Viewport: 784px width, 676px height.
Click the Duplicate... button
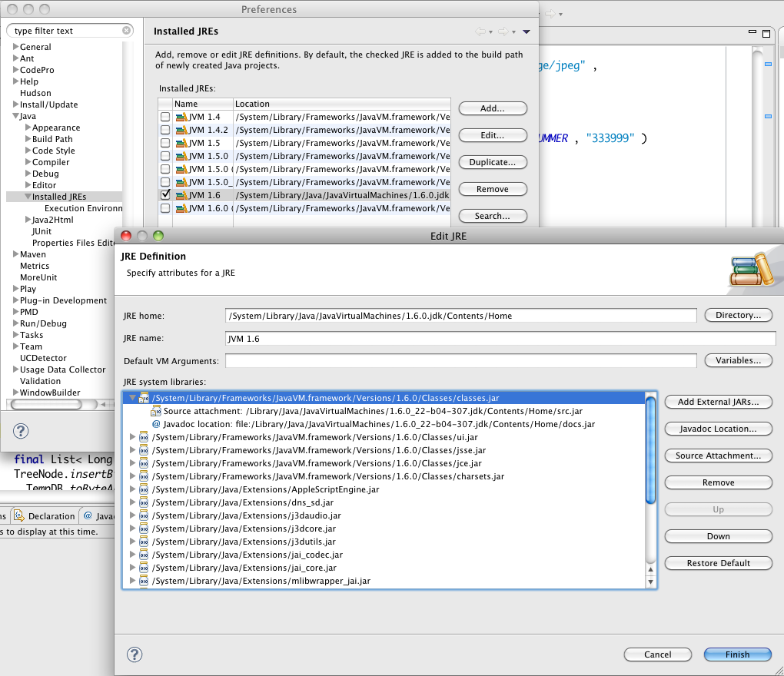point(493,162)
